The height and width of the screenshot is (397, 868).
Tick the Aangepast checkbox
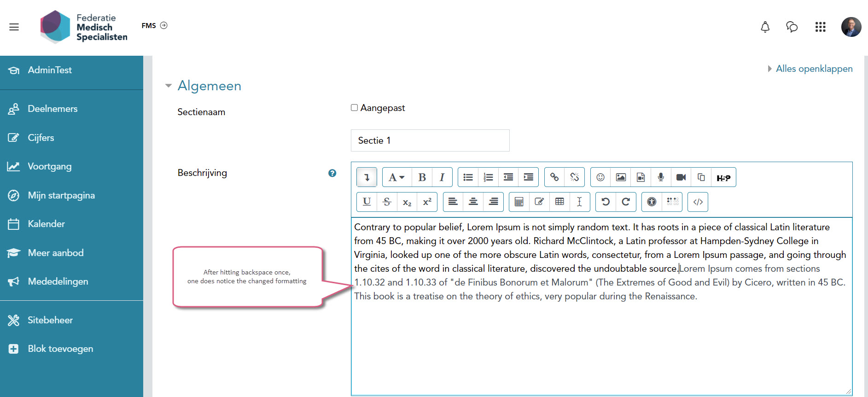(x=354, y=108)
